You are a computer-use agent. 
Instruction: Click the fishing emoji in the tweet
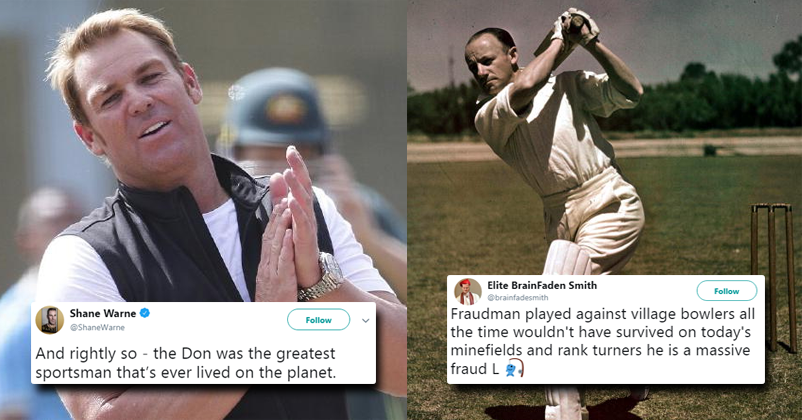pyautogui.click(x=515, y=368)
